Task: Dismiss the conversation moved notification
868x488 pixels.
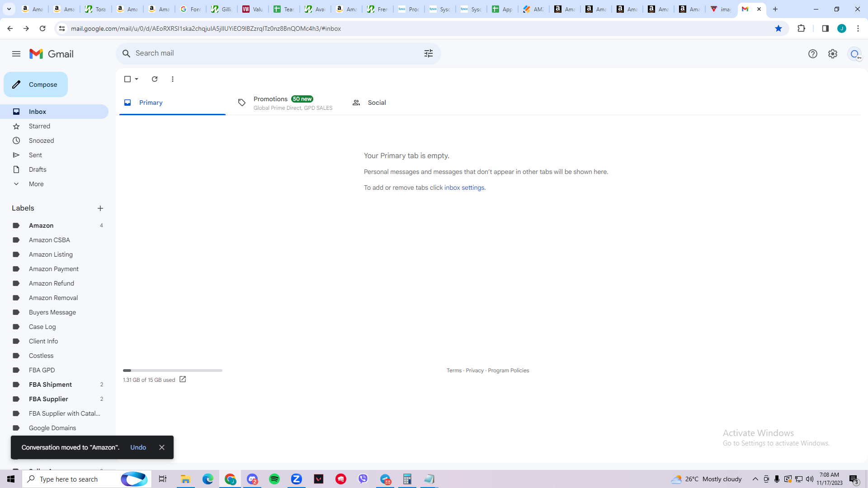Action: [x=162, y=447]
